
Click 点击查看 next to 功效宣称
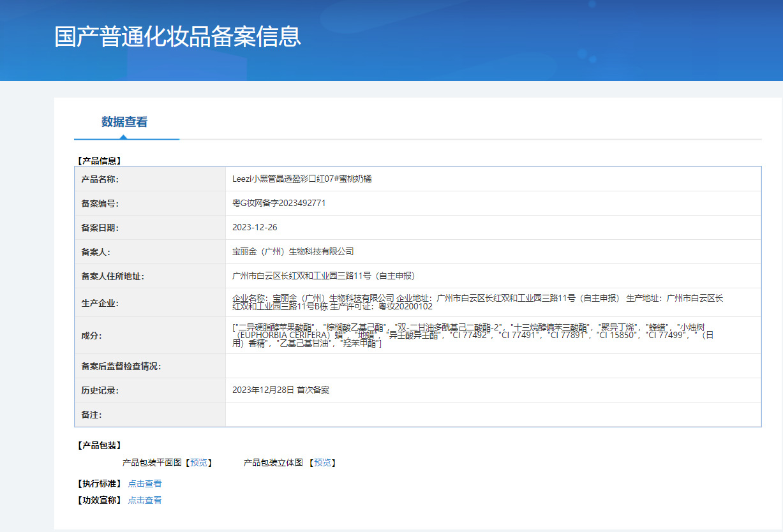coord(145,500)
